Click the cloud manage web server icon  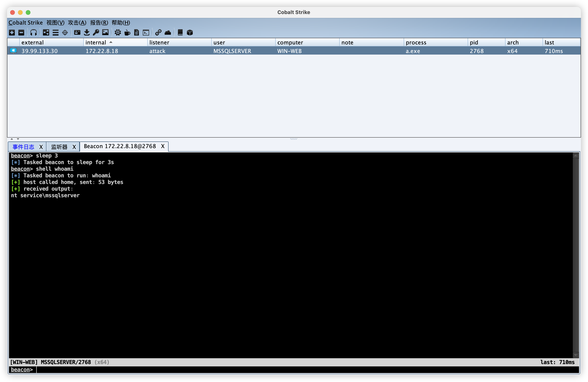[168, 33]
